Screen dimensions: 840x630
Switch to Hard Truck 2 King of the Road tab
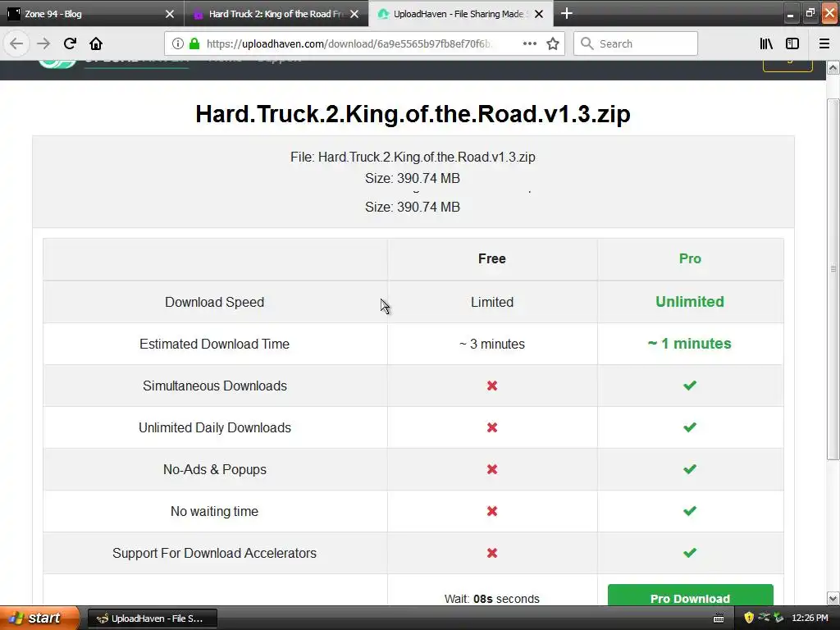pyautogui.click(x=276, y=14)
